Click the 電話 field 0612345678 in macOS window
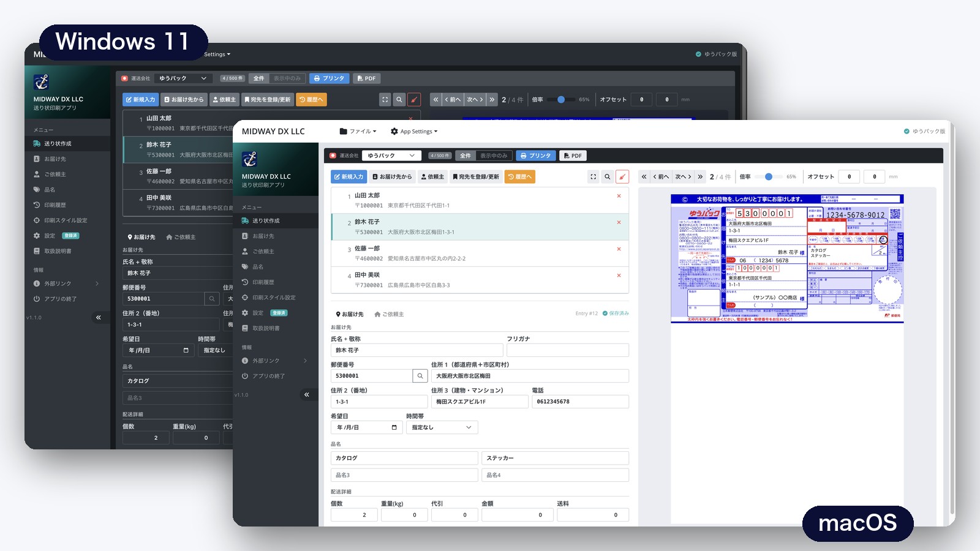980x551 pixels. [x=580, y=402]
